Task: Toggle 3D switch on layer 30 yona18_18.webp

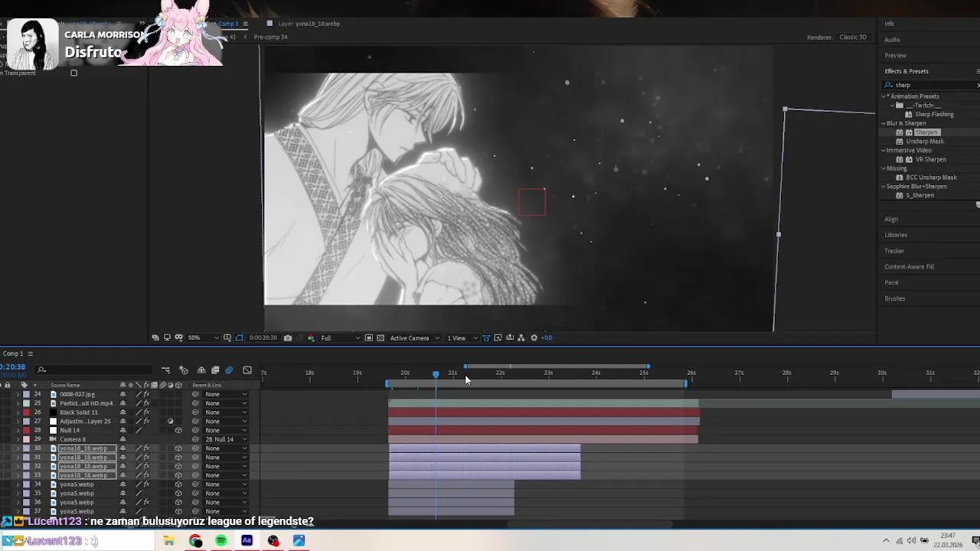Action: (x=178, y=448)
